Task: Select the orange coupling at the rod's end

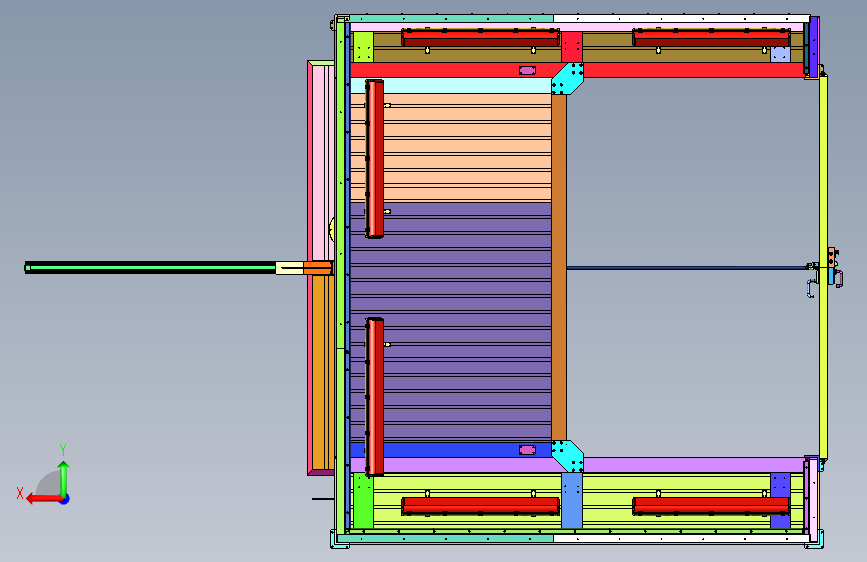Action: tap(317, 268)
